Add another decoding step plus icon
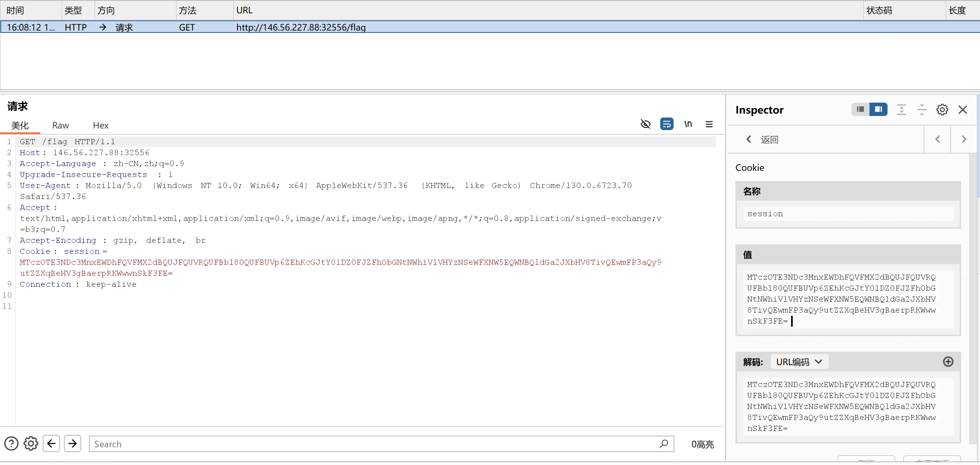The width and height of the screenshot is (980, 465). (x=948, y=362)
